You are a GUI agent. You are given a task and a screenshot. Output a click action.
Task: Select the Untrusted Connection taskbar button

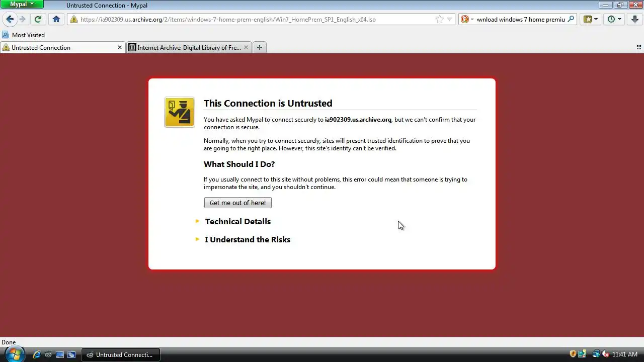tap(120, 354)
